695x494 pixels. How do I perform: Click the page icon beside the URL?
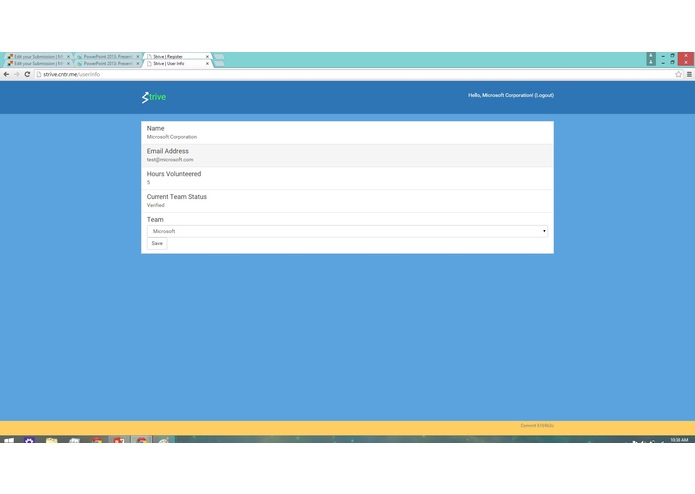39,74
